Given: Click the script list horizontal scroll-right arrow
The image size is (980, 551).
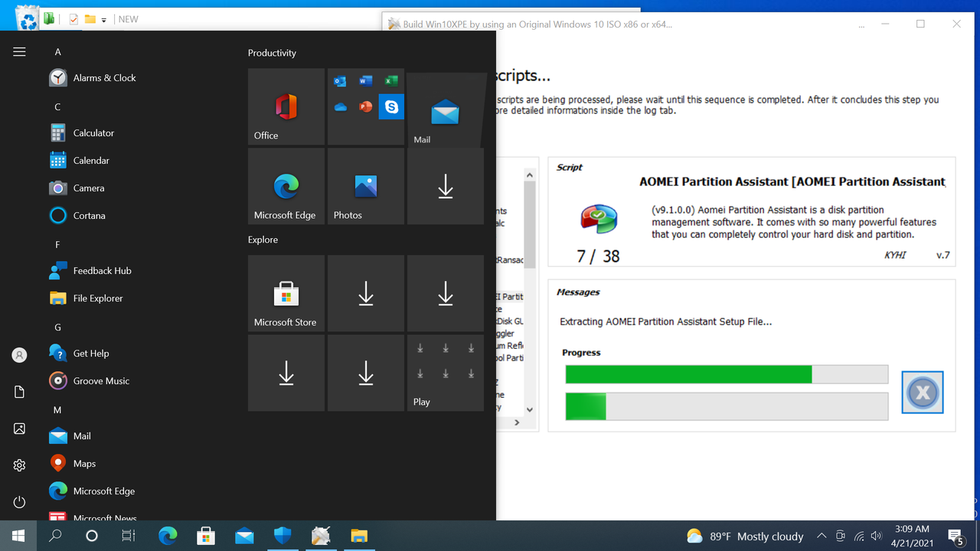Looking at the screenshot, I should point(517,422).
